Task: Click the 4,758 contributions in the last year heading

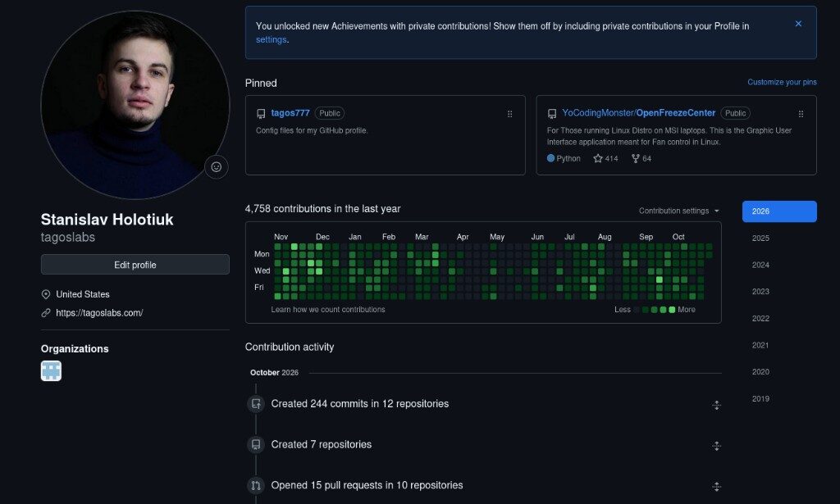Action: pos(322,209)
